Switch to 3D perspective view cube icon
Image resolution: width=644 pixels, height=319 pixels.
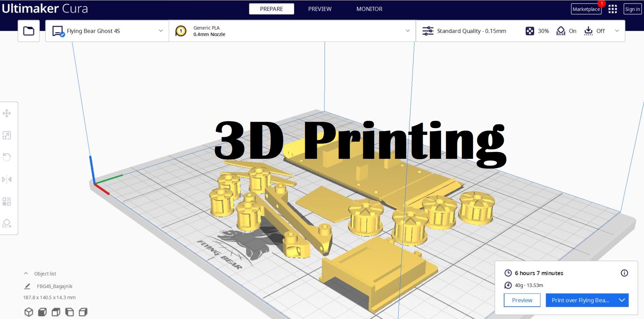pyautogui.click(x=29, y=312)
